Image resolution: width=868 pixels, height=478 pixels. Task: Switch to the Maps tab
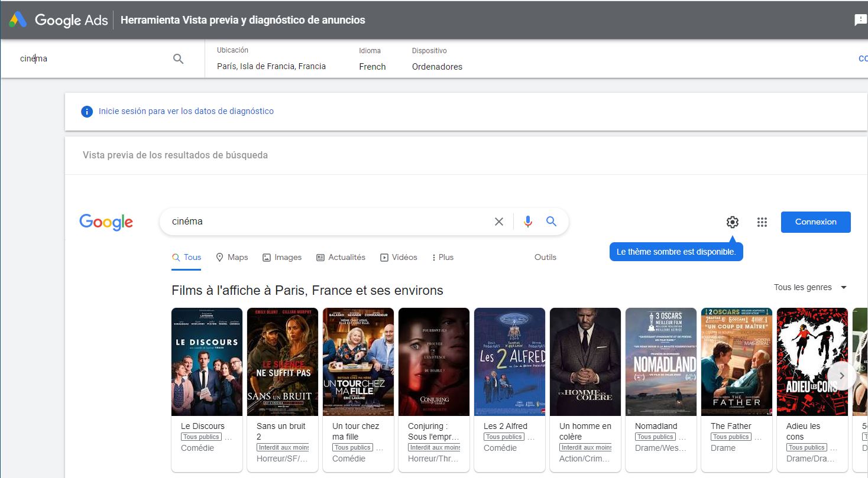point(232,258)
